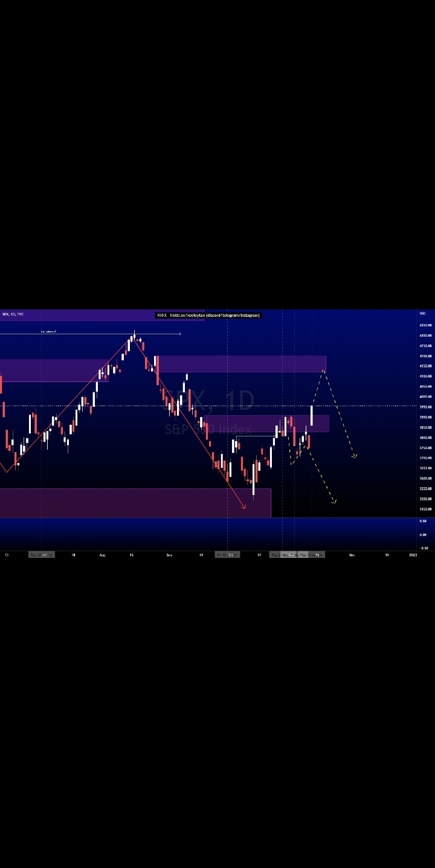Click the 0.50 indicator scale label
Viewport: 435px width, 868px height.
[x=423, y=520]
